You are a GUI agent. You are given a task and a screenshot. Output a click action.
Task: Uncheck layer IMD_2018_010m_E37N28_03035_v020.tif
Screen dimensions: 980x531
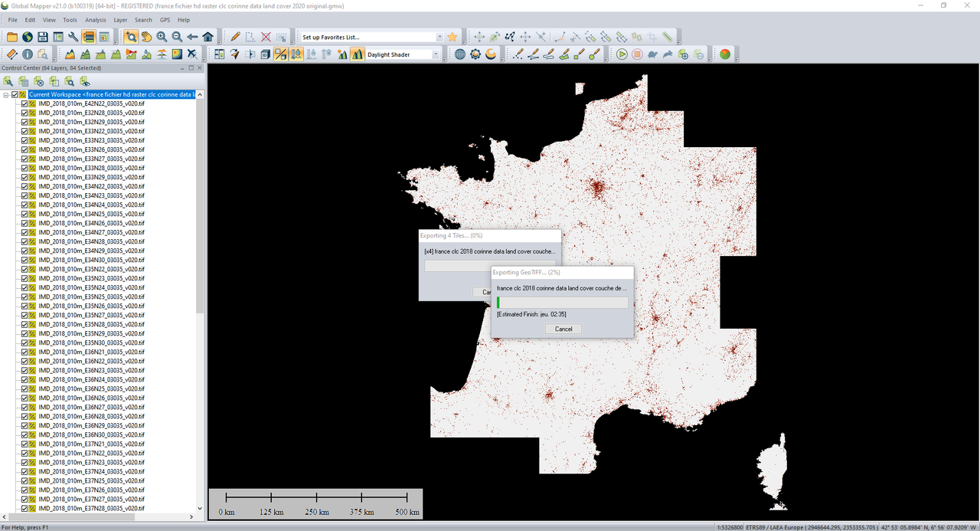(24, 508)
